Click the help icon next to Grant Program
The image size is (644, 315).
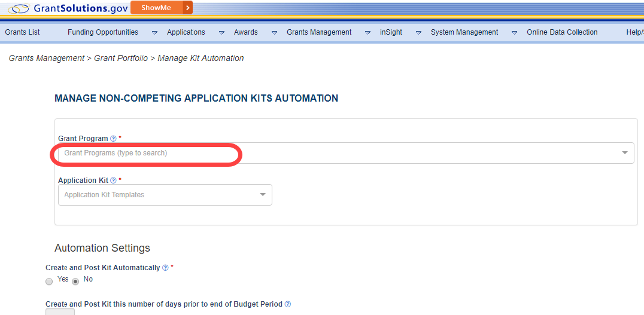[113, 139]
